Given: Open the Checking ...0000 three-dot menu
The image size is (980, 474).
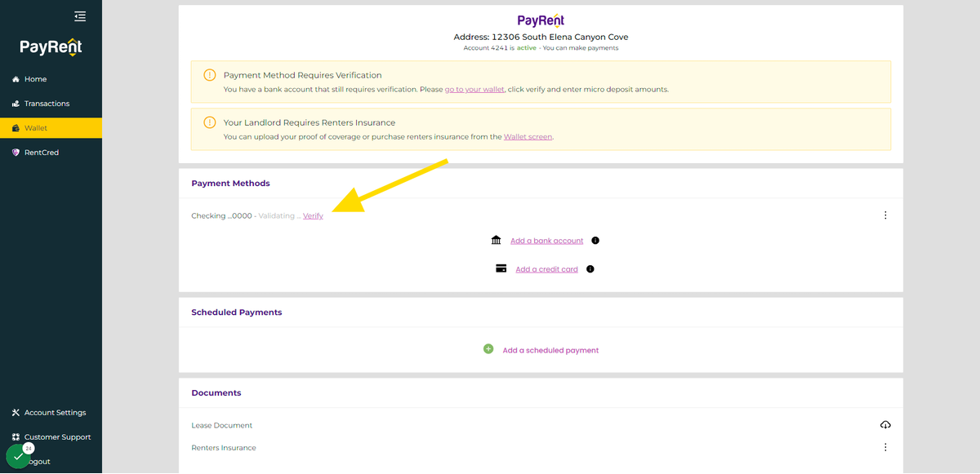Looking at the screenshot, I should [885, 215].
